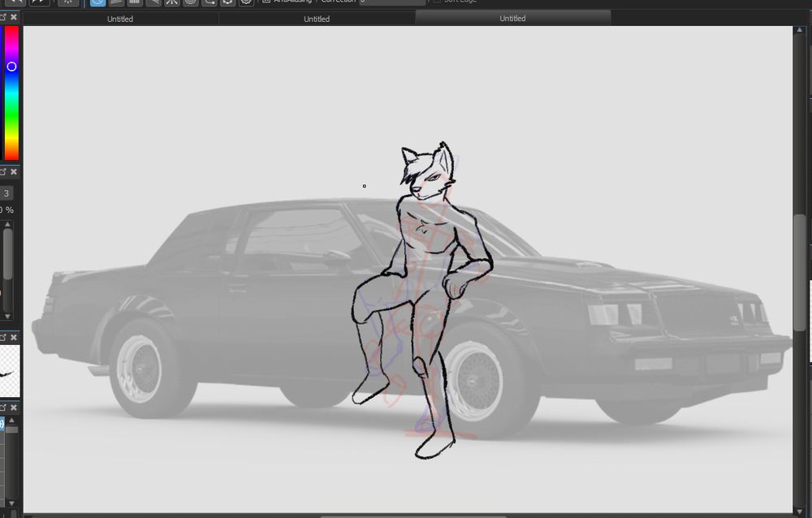Click the canvas vertical scrollbar down arrow

[x=800, y=512]
